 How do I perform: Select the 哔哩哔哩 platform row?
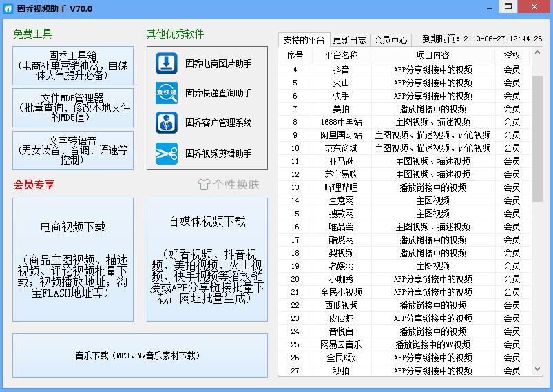click(404, 187)
